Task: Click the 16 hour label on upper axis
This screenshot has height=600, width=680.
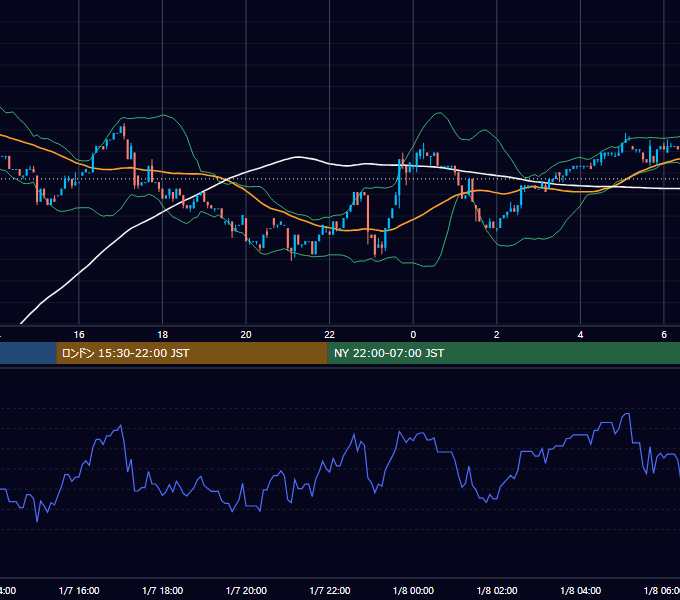Action: [79, 335]
